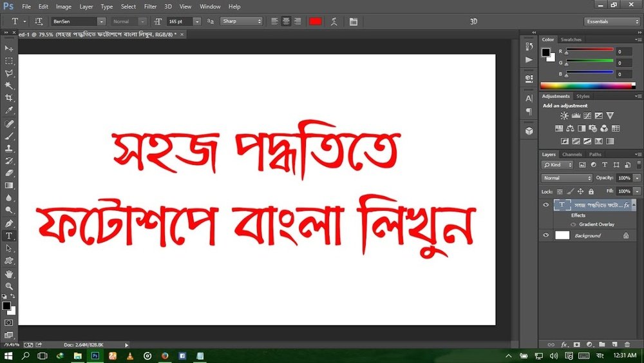Select the Clone Stamp tool
This screenshot has width=644, height=363.
coord(8,148)
